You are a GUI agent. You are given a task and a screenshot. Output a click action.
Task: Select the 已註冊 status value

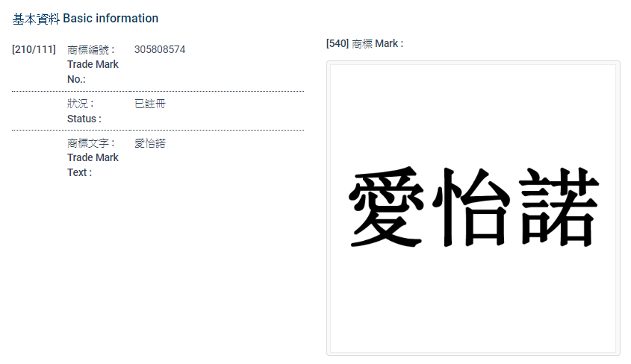(x=149, y=104)
